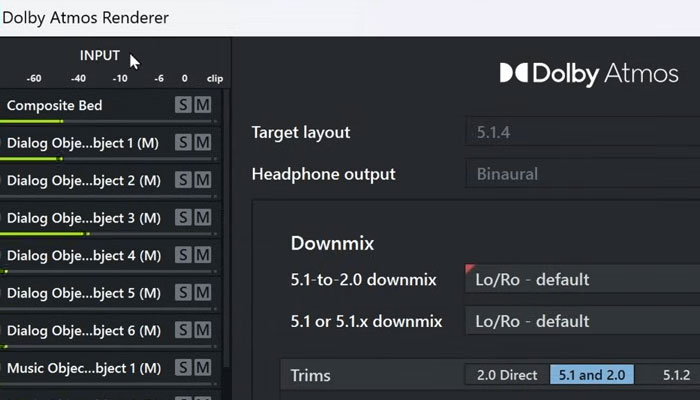Select the 5.1 and 2.0 trims tab
700x400 pixels.
[x=591, y=375]
